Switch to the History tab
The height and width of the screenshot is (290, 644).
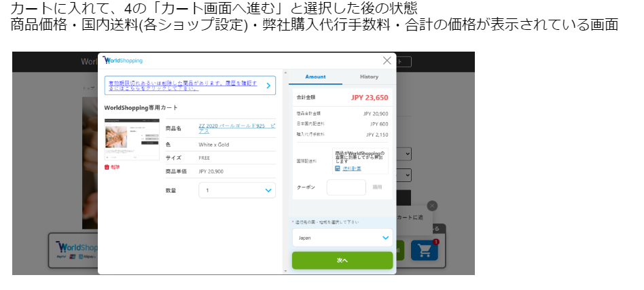pos(369,77)
